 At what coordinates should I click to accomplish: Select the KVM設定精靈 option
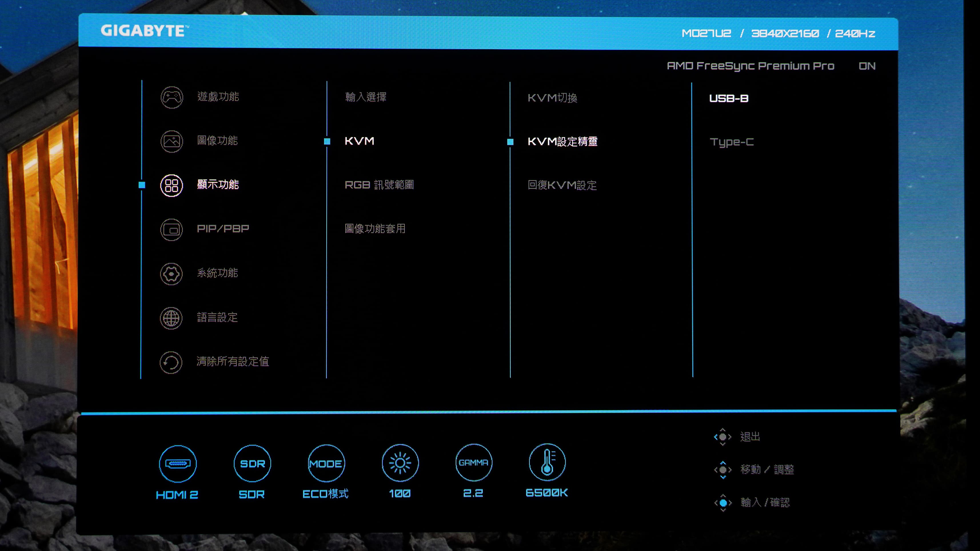[x=563, y=142]
